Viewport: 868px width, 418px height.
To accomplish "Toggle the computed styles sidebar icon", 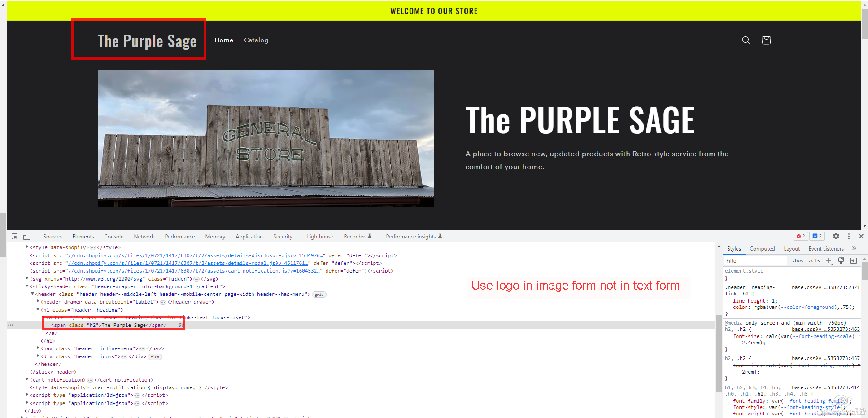I will coord(853,260).
